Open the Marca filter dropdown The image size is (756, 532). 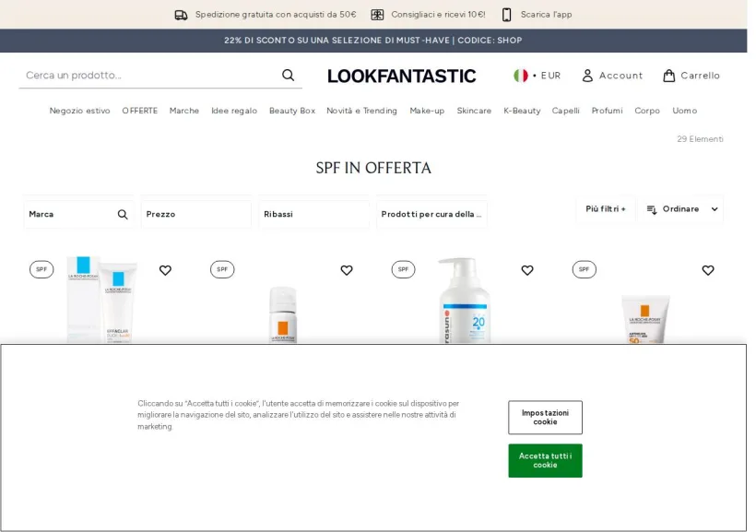tap(78, 214)
